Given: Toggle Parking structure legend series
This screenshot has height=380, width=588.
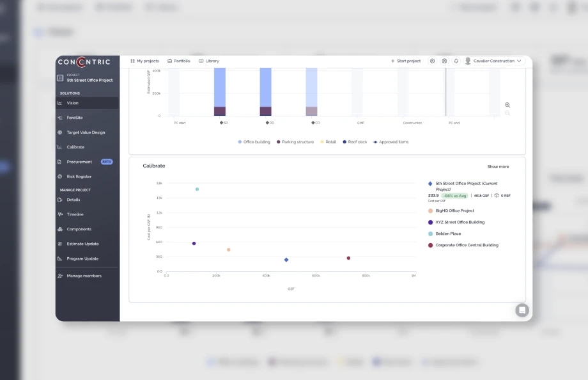Looking at the screenshot, I should (x=295, y=142).
